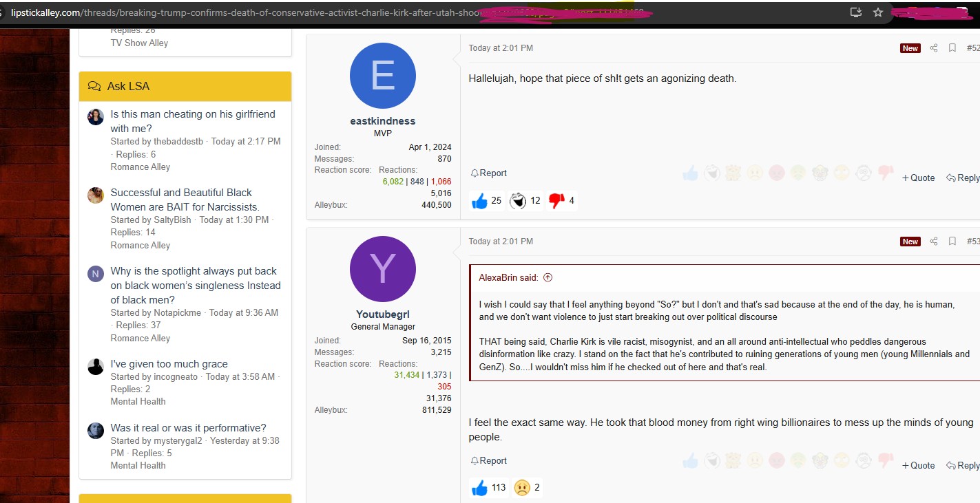Open thread 'I've given too much grace'
This screenshot has width=980, height=503.
[169, 364]
